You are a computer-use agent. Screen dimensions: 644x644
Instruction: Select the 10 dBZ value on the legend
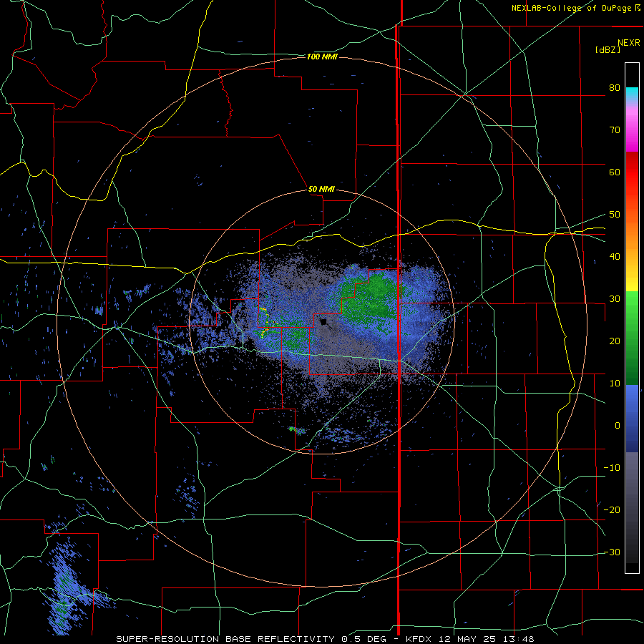point(615,384)
